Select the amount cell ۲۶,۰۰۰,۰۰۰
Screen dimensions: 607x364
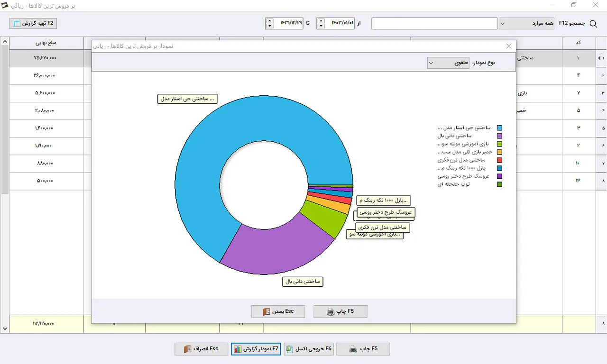[46, 75]
